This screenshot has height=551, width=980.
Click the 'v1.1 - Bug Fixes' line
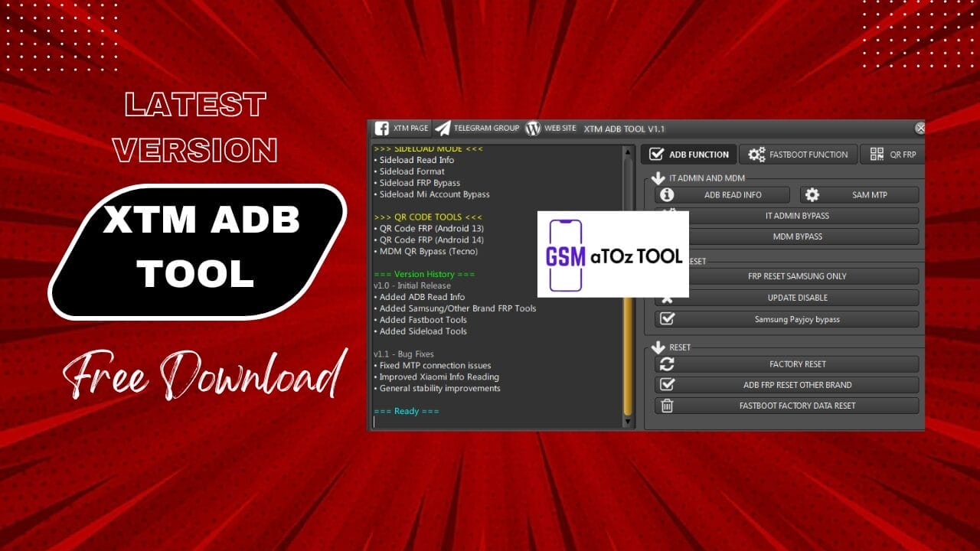click(x=403, y=354)
